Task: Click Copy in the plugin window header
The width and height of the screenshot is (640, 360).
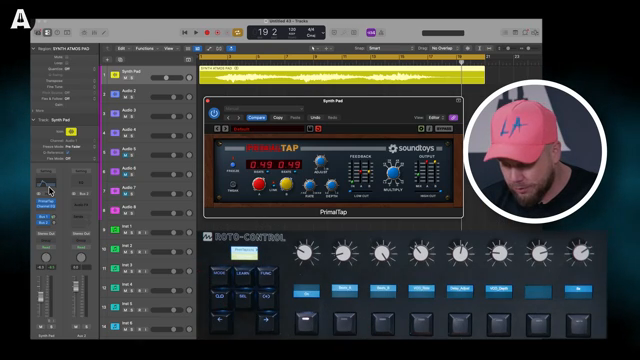Action: coord(278,118)
